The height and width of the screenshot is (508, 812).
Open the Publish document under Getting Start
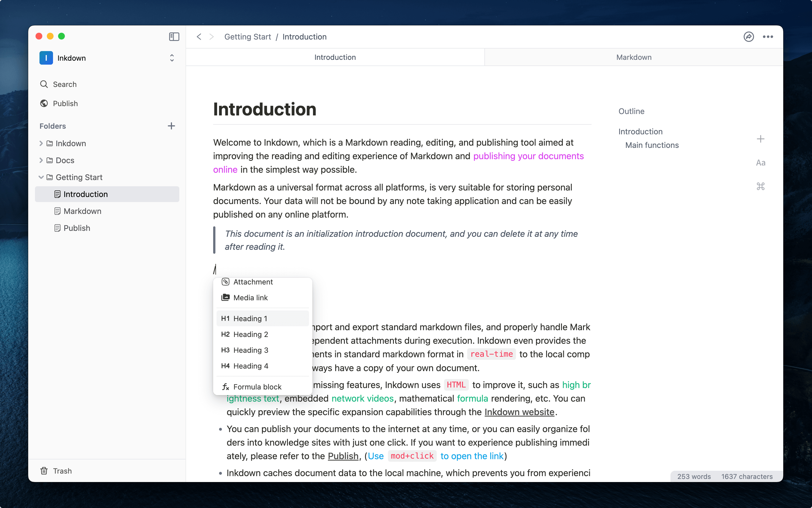[107, 228]
